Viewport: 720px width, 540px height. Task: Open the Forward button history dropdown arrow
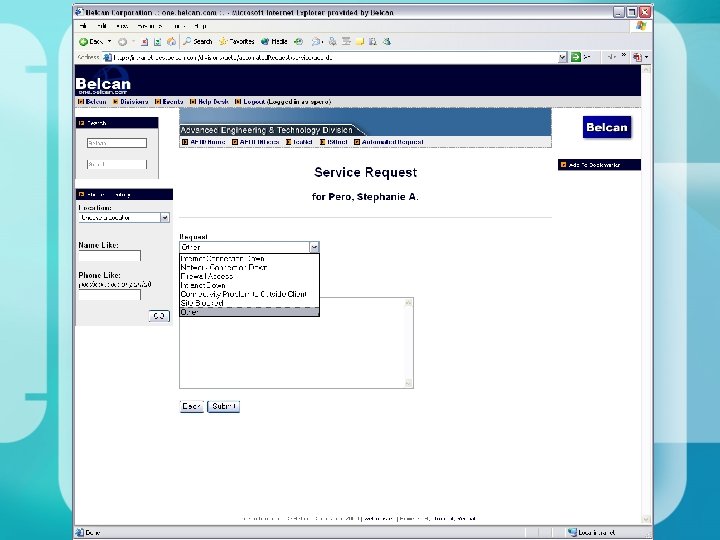click(x=133, y=41)
